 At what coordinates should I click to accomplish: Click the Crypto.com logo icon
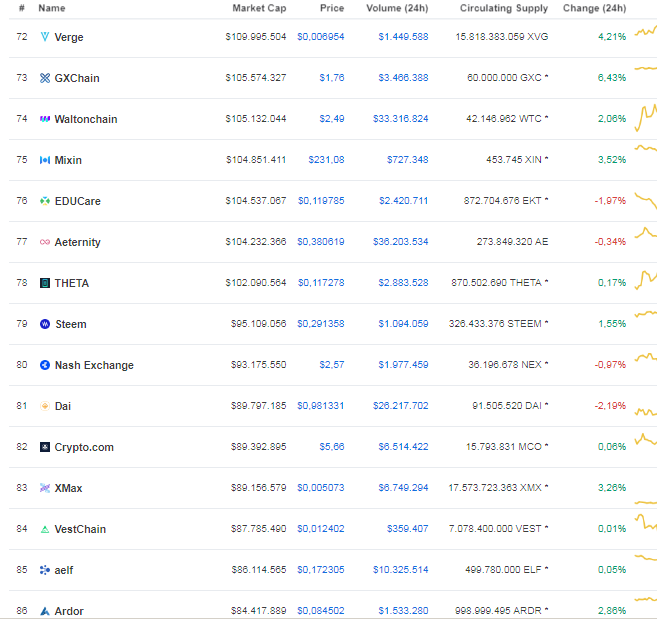(x=44, y=447)
